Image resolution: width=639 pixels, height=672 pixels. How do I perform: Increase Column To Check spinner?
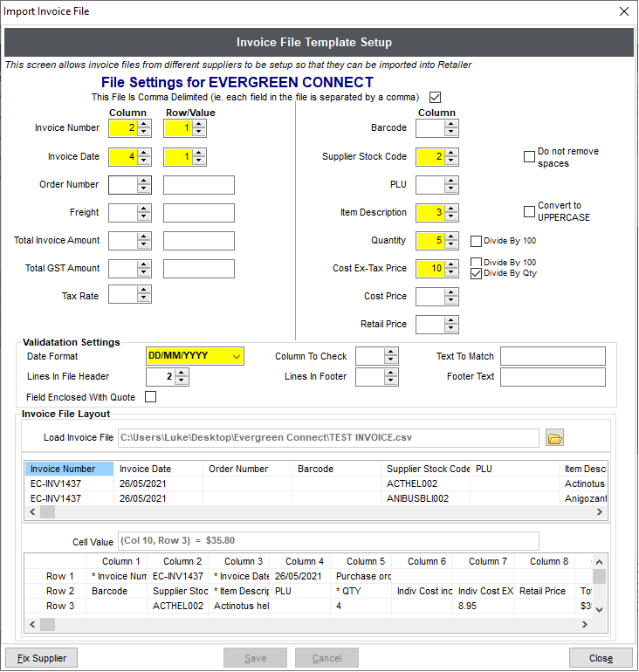click(x=390, y=353)
